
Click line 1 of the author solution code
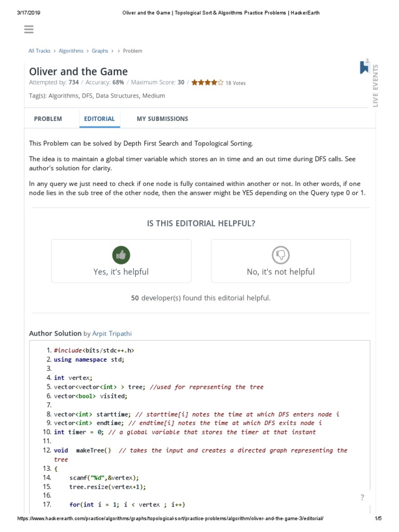94,351
